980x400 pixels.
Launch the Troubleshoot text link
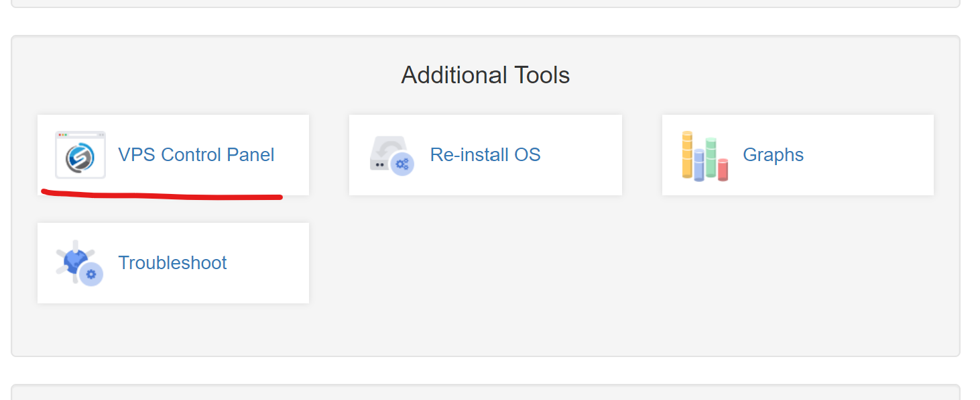(172, 262)
